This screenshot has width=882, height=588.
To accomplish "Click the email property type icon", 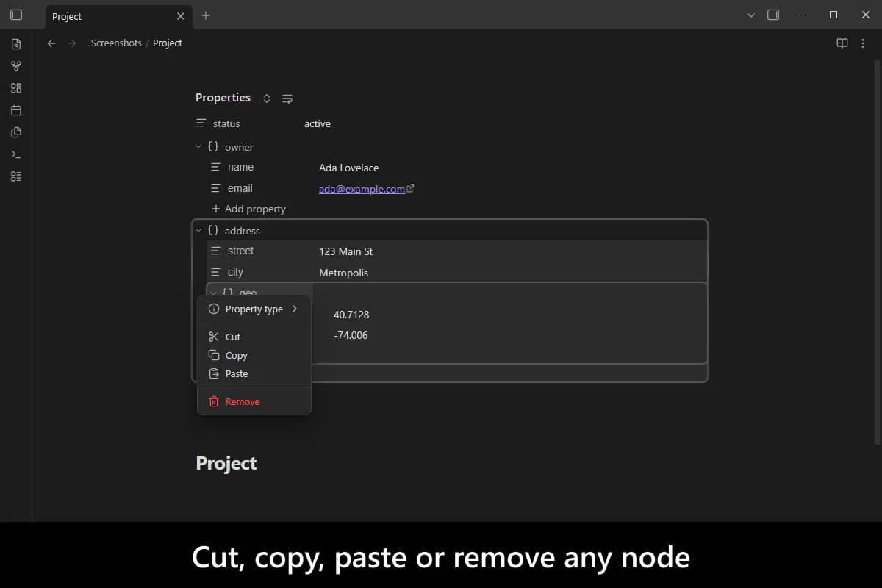I will [x=216, y=188].
